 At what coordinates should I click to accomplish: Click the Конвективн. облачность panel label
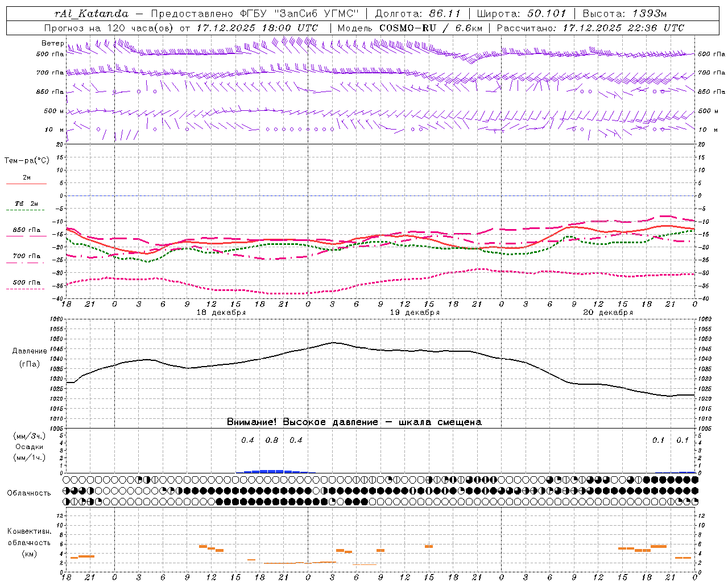point(29,537)
